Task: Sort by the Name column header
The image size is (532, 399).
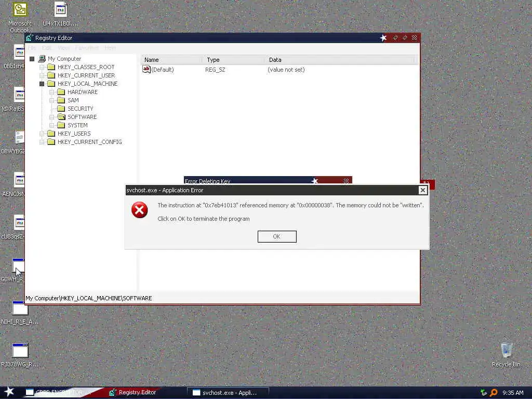Action: (172, 60)
